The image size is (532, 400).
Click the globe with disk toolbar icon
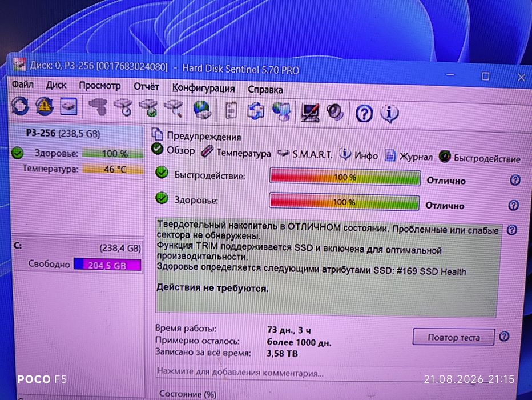pyautogui.click(x=202, y=110)
